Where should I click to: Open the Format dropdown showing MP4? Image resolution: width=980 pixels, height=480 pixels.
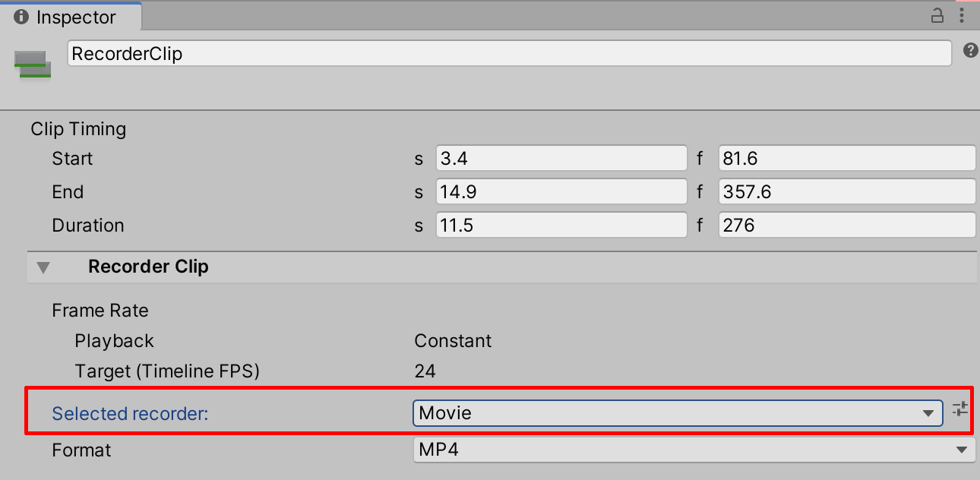tap(693, 450)
